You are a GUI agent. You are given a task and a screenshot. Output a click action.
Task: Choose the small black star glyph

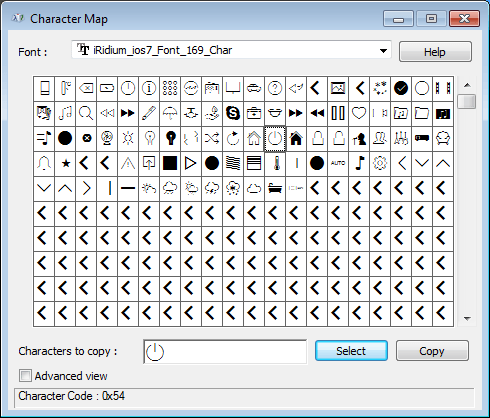pos(65,163)
